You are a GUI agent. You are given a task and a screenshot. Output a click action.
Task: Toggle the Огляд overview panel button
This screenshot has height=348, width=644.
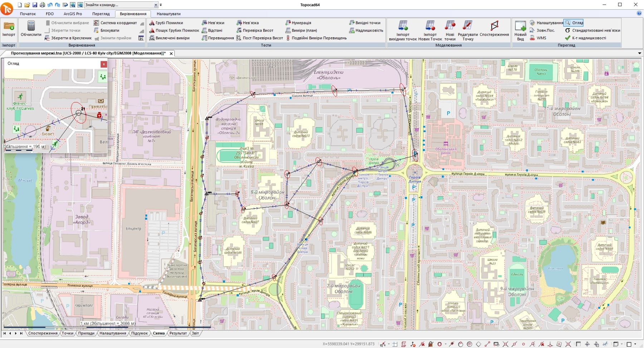point(574,23)
